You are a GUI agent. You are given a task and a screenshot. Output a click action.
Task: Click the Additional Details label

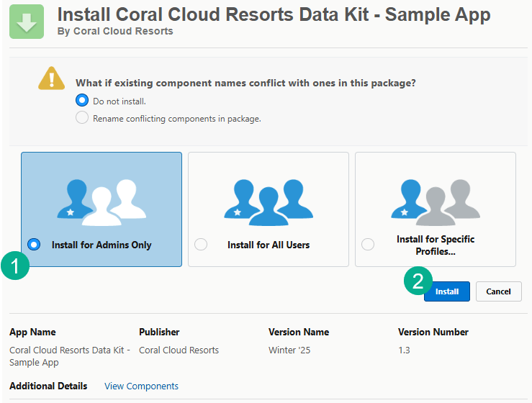[48, 386]
